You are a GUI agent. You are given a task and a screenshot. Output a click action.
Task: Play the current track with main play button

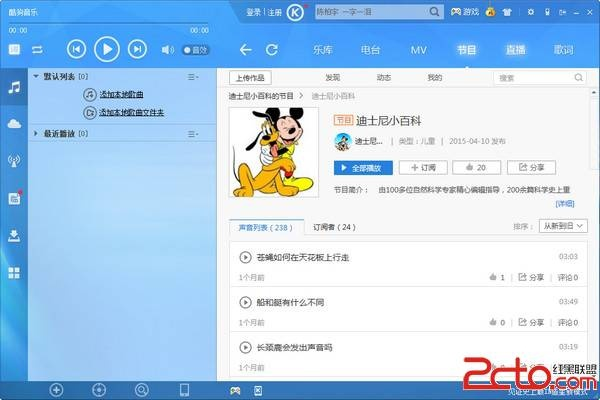coord(107,49)
